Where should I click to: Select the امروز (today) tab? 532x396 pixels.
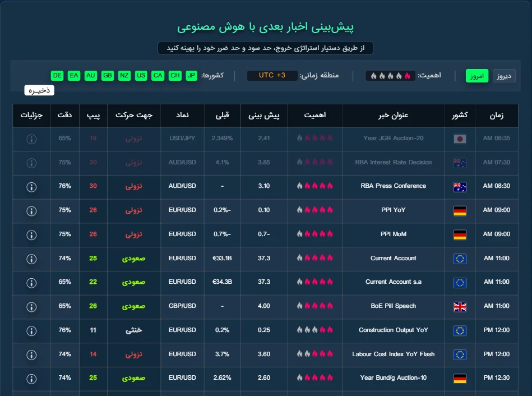pyautogui.click(x=477, y=76)
